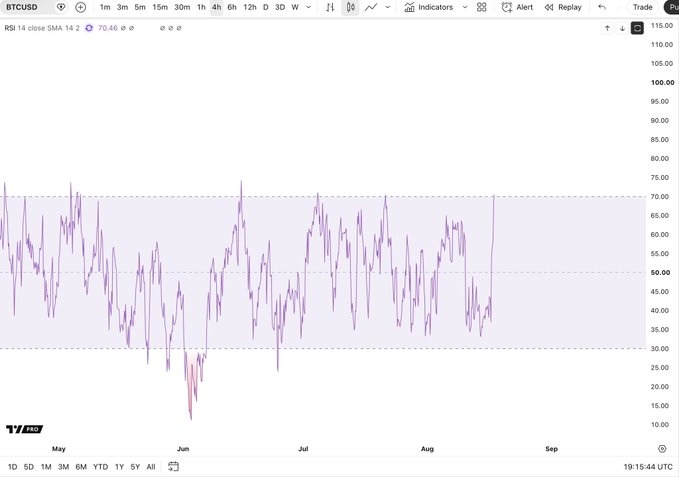Open the Indicators dialog
The image size is (679, 477).
pos(429,7)
